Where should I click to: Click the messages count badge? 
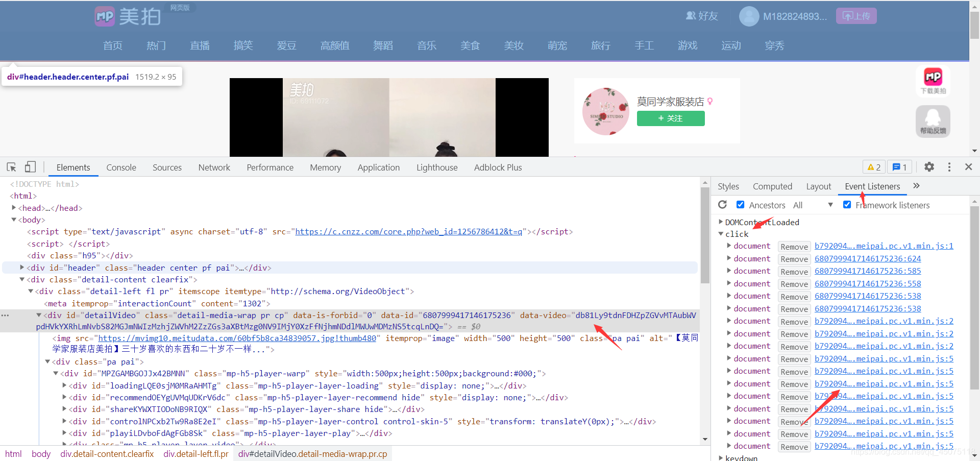[899, 167]
